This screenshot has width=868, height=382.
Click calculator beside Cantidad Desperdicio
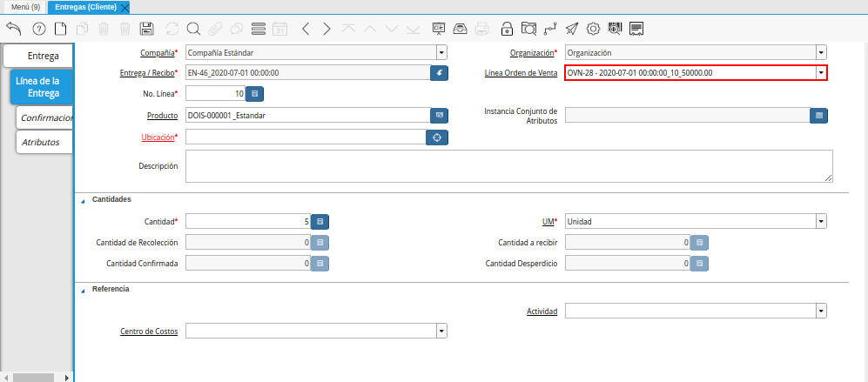coord(700,264)
